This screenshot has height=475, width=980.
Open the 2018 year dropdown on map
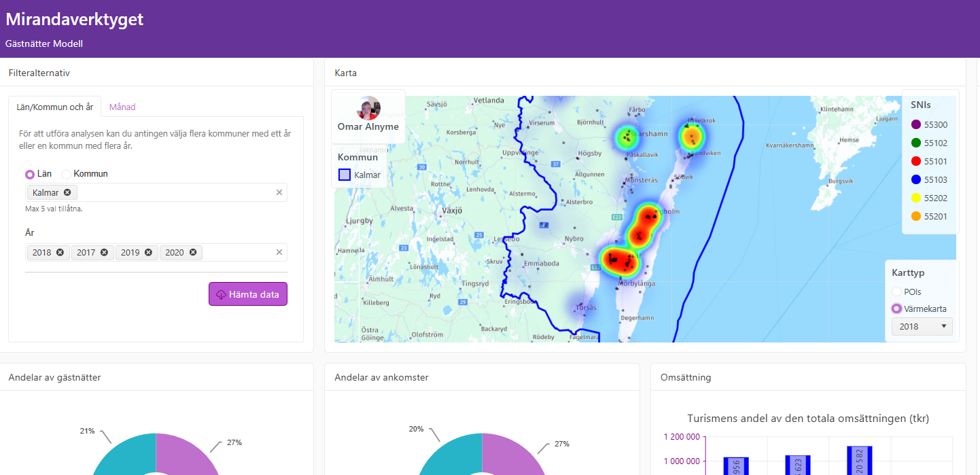(x=922, y=327)
